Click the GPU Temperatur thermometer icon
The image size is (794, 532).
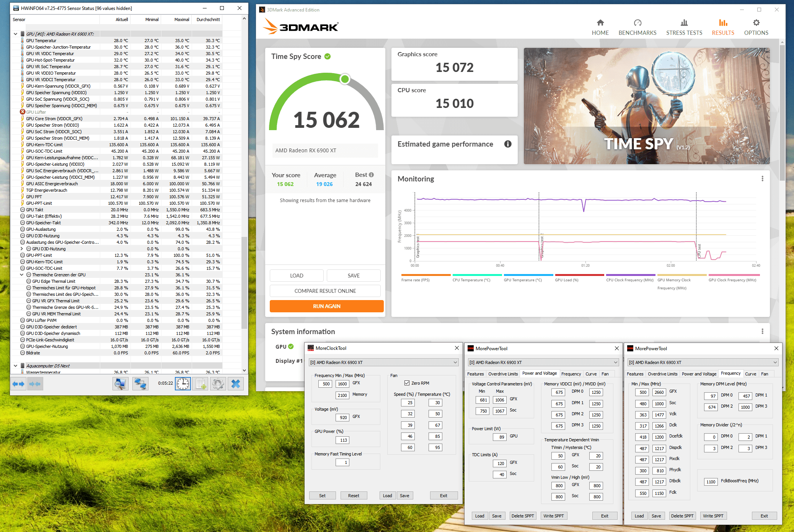(23, 41)
